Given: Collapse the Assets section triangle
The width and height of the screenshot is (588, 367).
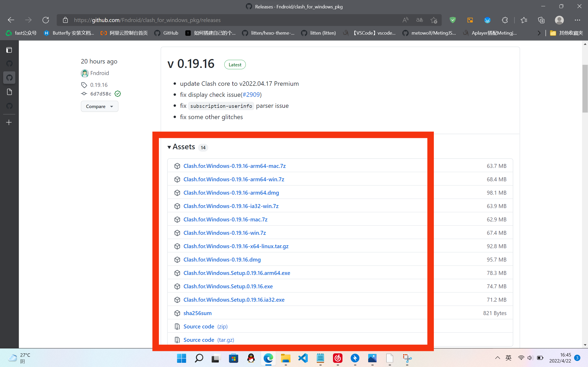Looking at the screenshot, I should point(169,147).
